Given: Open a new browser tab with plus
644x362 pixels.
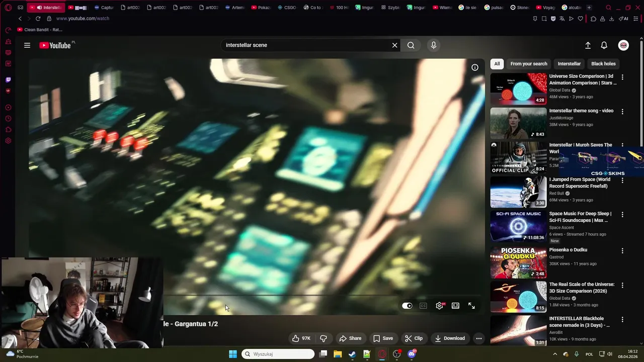Looking at the screenshot, I should tap(589, 8).
